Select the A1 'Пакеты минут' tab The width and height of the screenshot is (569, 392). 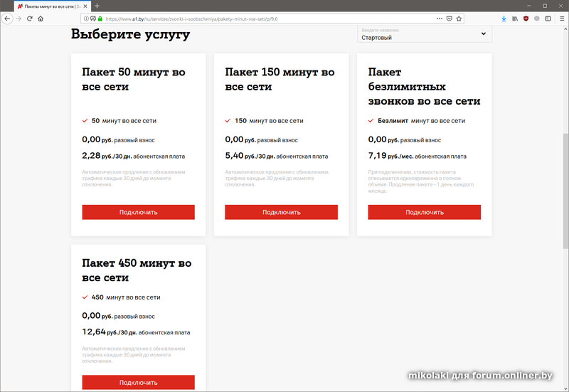(52, 6)
